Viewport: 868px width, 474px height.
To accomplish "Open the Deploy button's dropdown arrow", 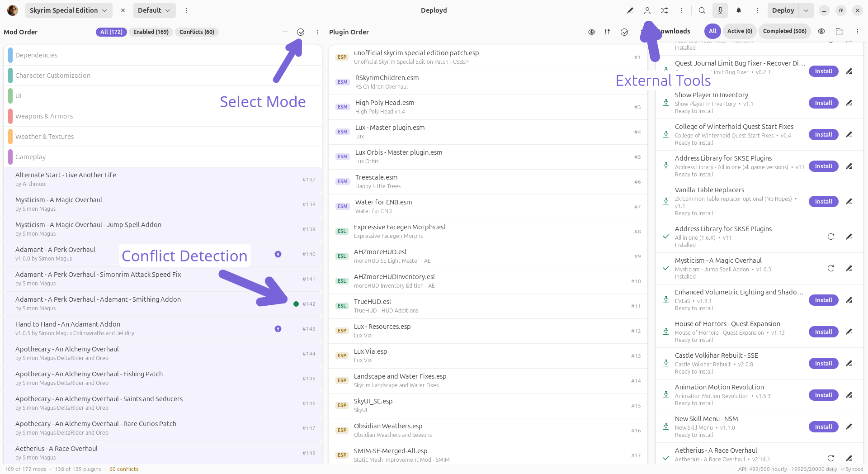I will pyautogui.click(x=806, y=10).
